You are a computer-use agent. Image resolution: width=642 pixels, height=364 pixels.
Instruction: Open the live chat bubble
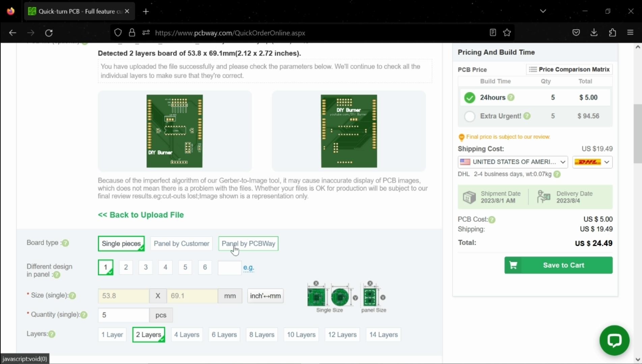point(614,340)
